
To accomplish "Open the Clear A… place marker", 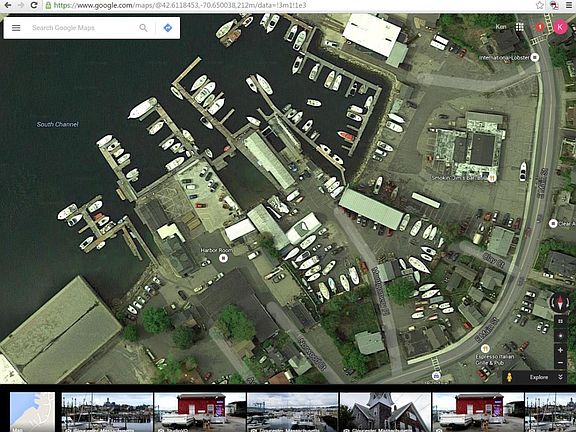I will 553,223.
